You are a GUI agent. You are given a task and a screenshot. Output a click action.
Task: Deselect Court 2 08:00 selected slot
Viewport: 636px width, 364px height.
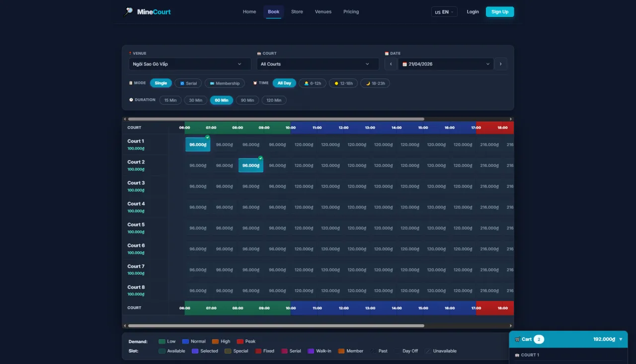click(x=251, y=165)
